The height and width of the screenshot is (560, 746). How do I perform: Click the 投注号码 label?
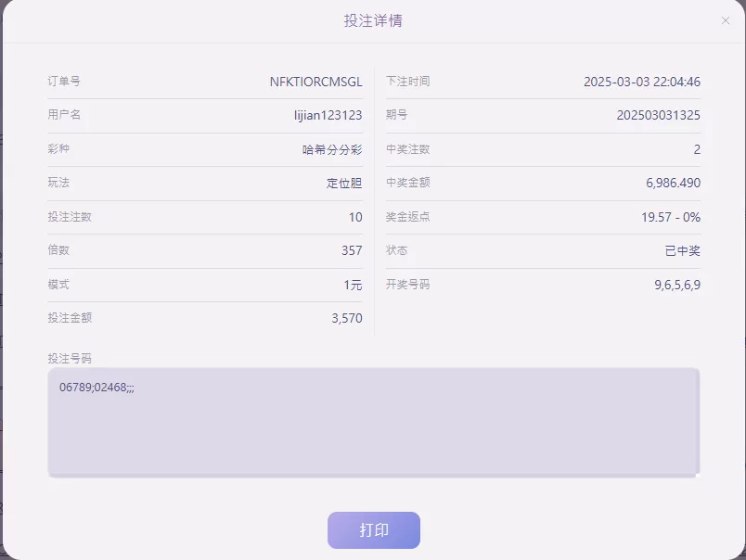[x=70, y=359]
